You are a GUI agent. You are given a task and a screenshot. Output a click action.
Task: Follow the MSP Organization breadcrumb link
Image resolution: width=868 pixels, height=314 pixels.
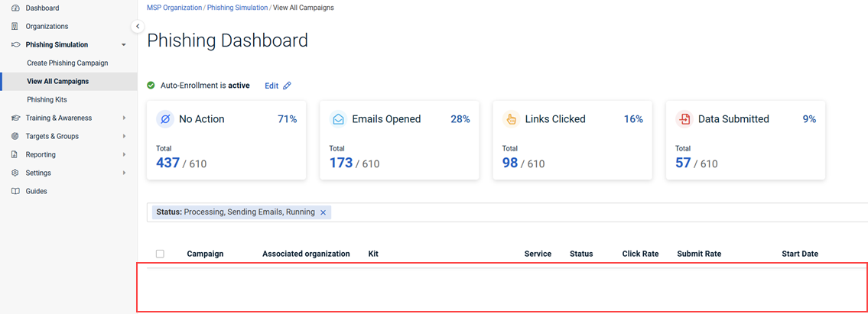[x=174, y=8]
